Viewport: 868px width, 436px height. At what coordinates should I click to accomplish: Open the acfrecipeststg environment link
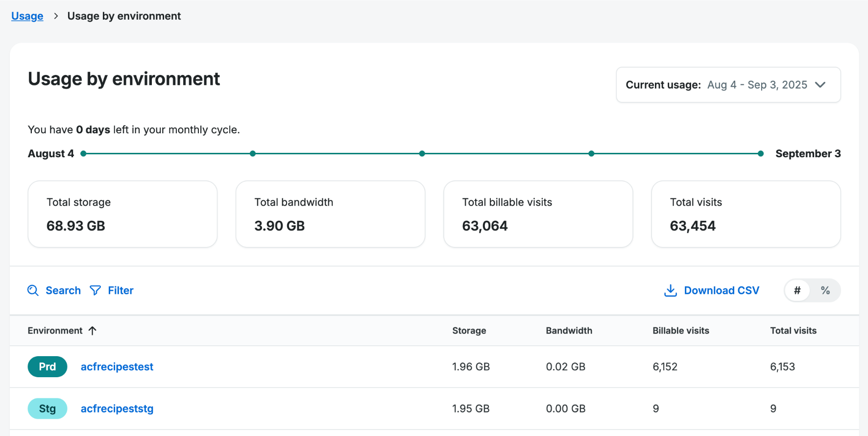coord(117,409)
